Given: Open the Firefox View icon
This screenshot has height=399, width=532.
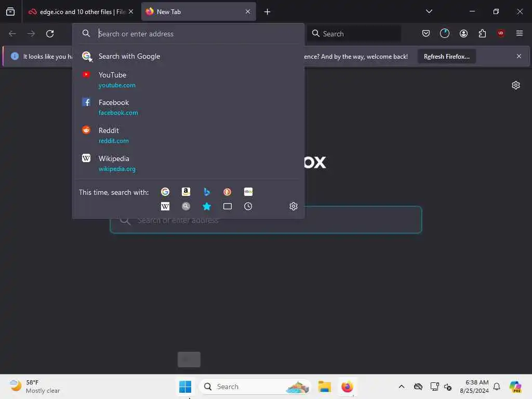Looking at the screenshot, I should (x=10, y=12).
